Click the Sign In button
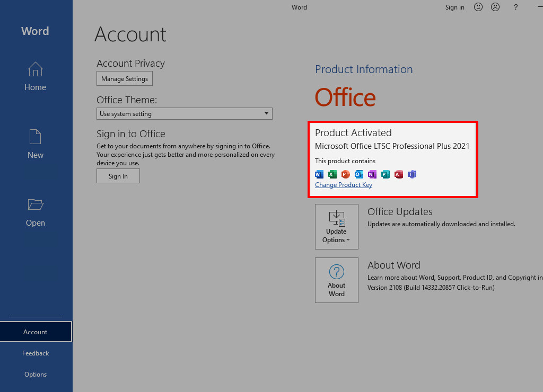543x392 pixels. (118, 176)
